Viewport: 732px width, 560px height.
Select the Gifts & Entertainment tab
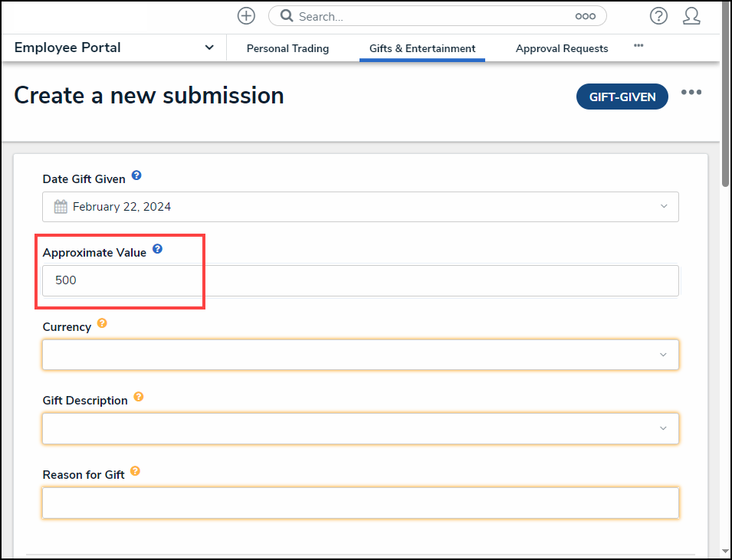pyautogui.click(x=422, y=48)
